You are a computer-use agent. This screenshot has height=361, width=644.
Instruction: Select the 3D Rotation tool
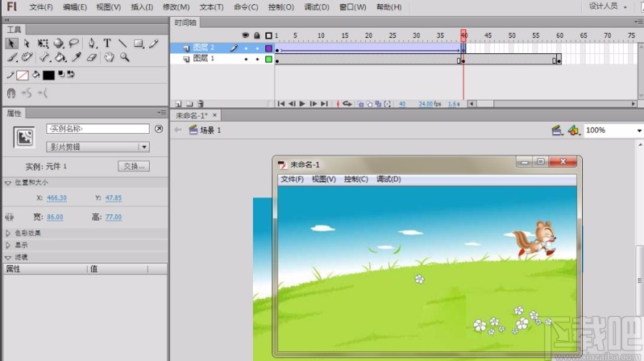click(x=59, y=44)
